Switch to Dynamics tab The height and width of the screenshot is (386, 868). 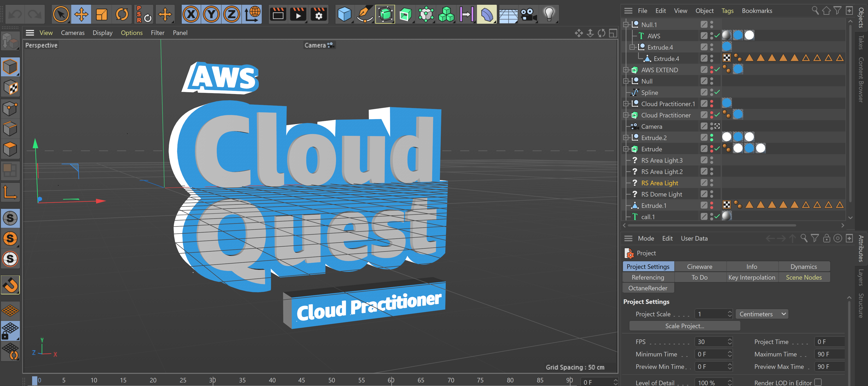click(x=803, y=266)
